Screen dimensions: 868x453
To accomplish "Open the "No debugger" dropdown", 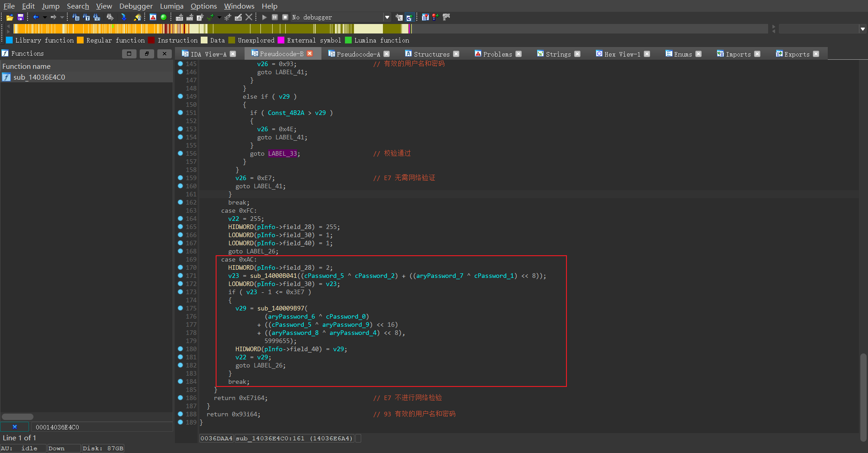I will (387, 17).
